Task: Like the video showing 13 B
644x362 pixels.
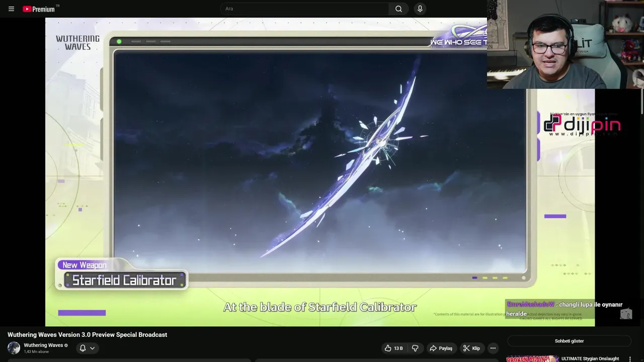Action: [x=394, y=348]
